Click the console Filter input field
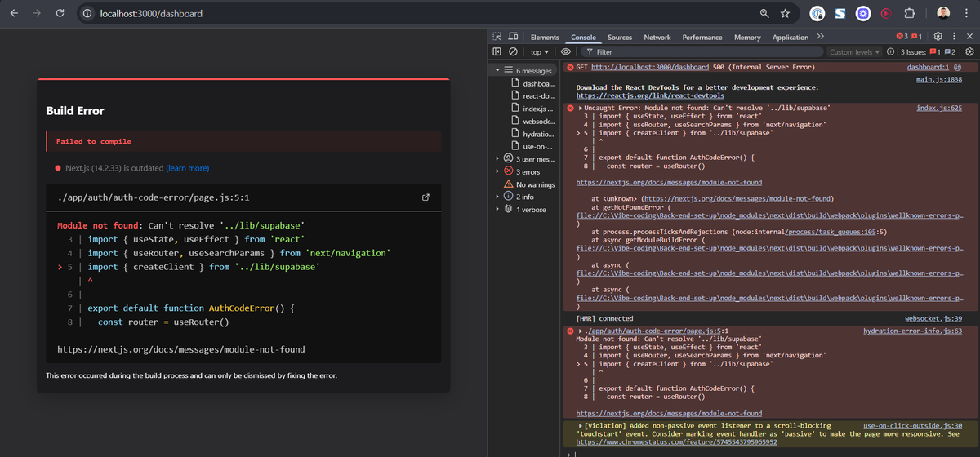 coord(702,51)
